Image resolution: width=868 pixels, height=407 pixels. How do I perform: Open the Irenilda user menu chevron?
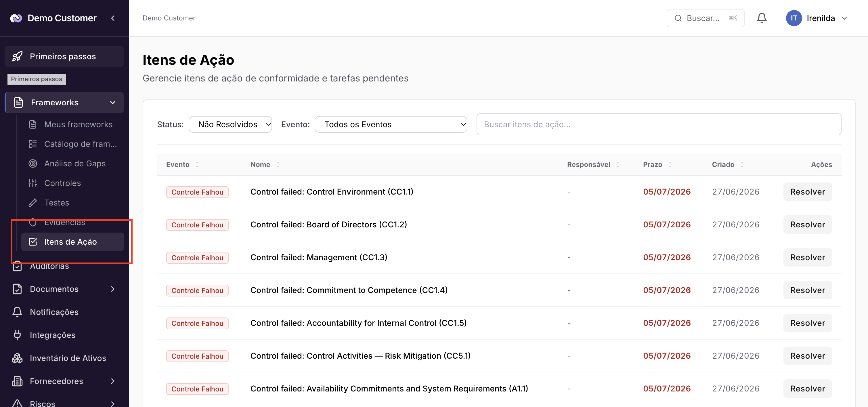click(x=844, y=18)
